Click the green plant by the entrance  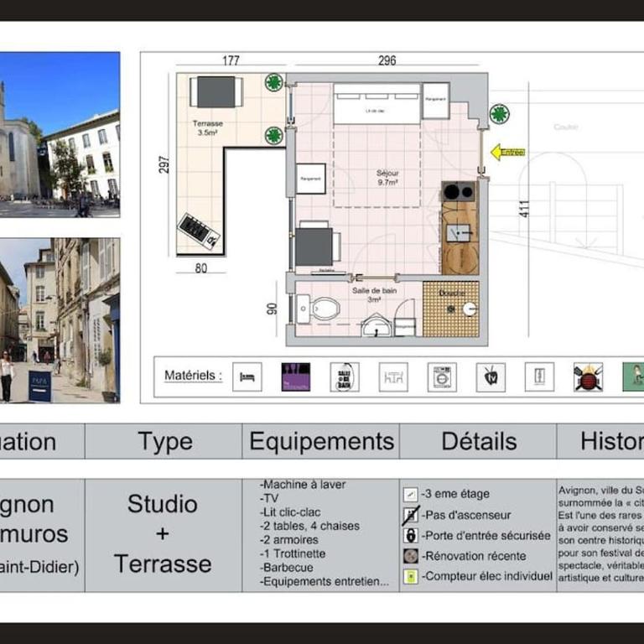click(x=500, y=114)
